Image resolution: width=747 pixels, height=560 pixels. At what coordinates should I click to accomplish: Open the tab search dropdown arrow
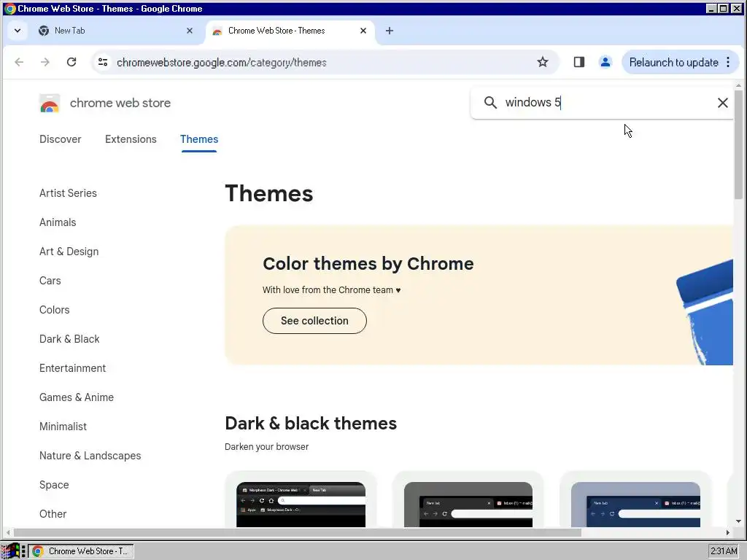pyautogui.click(x=18, y=31)
